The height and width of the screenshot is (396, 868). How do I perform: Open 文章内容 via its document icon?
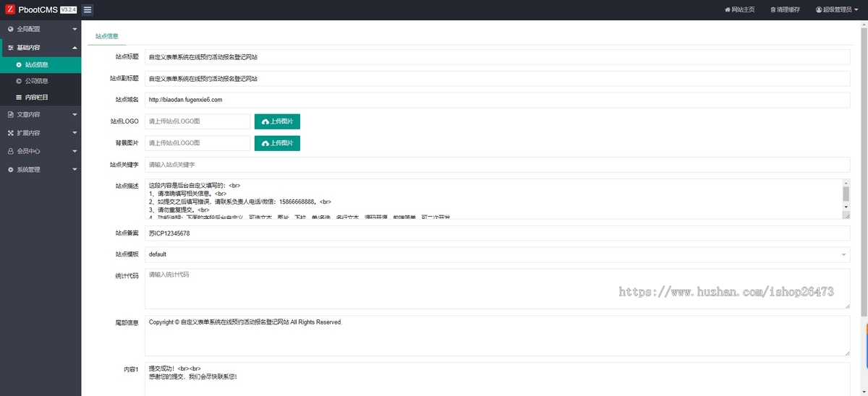pyautogui.click(x=10, y=114)
